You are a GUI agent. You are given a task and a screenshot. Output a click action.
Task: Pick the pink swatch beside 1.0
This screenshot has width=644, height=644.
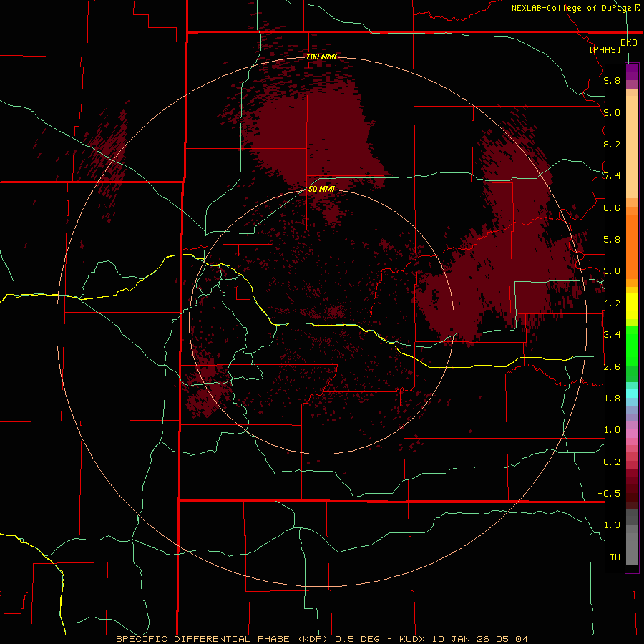(x=632, y=434)
